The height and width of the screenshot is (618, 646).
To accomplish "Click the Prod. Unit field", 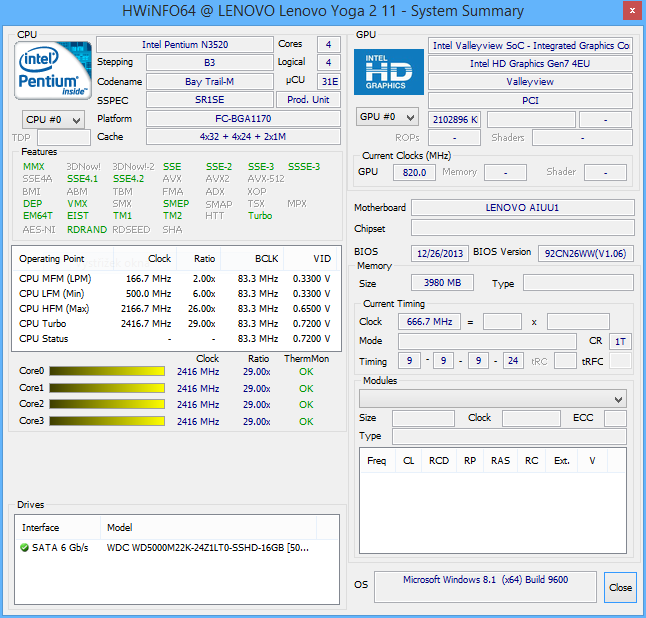I will coord(308,99).
